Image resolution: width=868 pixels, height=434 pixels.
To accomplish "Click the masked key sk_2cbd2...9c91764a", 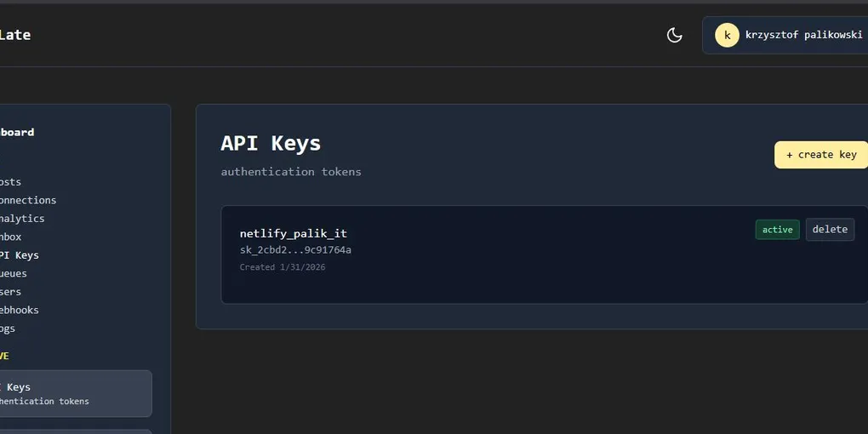I will point(295,250).
